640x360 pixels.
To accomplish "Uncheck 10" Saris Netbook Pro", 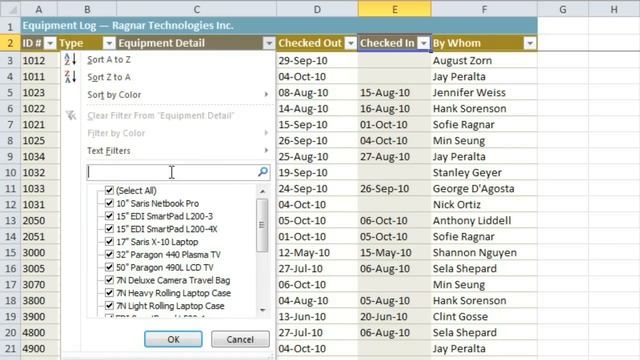I will click(109, 203).
